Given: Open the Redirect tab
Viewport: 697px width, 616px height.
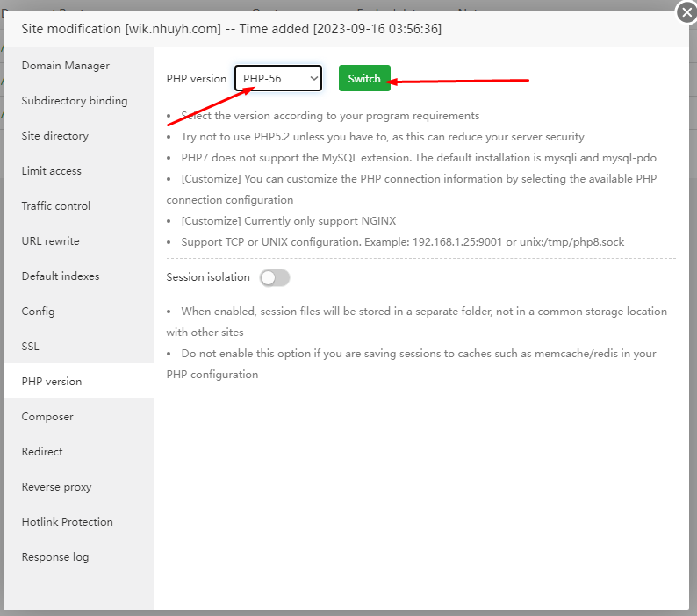Looking at the screenshot, I should 79,452.
